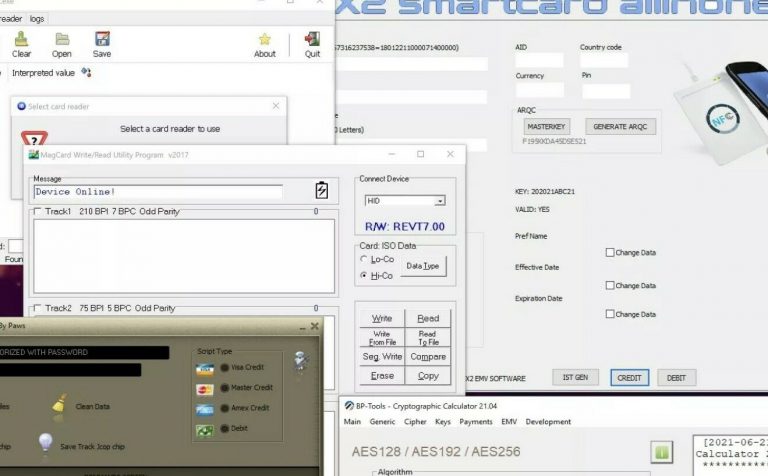Select the Master Credit script type
The width and height of the screenshot is (768, 476).
[x=225, y=388]
